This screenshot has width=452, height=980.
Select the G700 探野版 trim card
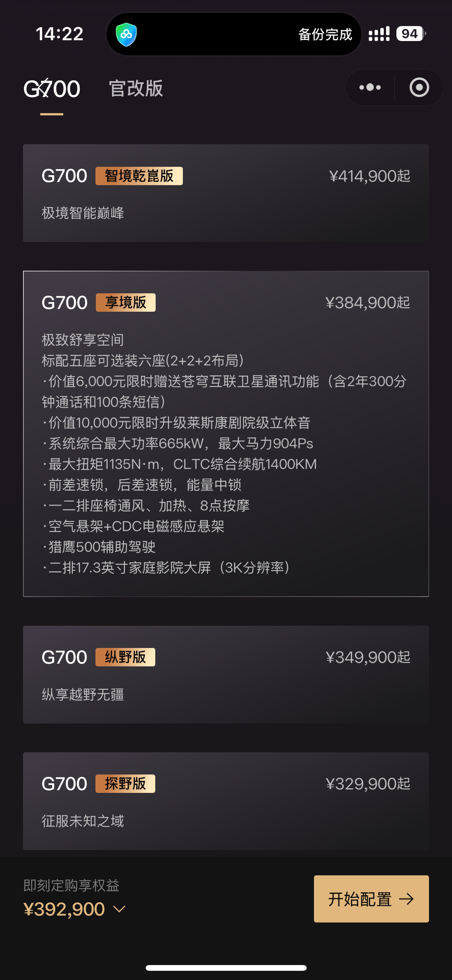click(x=226, y=801)
